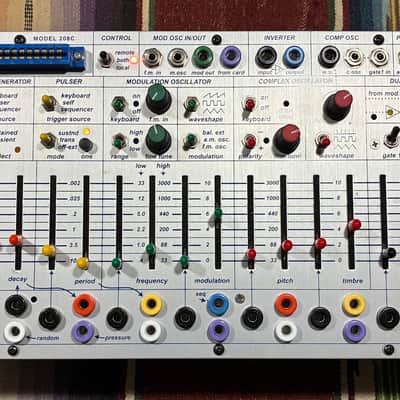Select the black slider at the far right

[x=388, y=253]
